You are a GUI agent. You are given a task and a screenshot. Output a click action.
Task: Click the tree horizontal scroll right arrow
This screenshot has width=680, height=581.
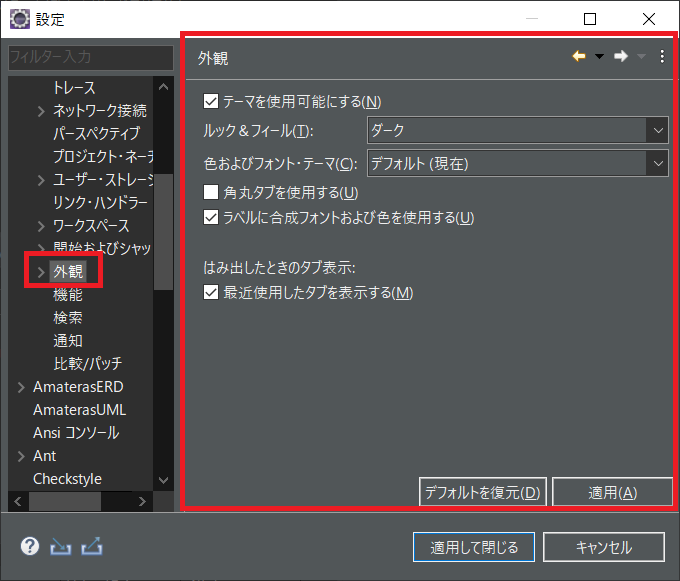point(142,502)
